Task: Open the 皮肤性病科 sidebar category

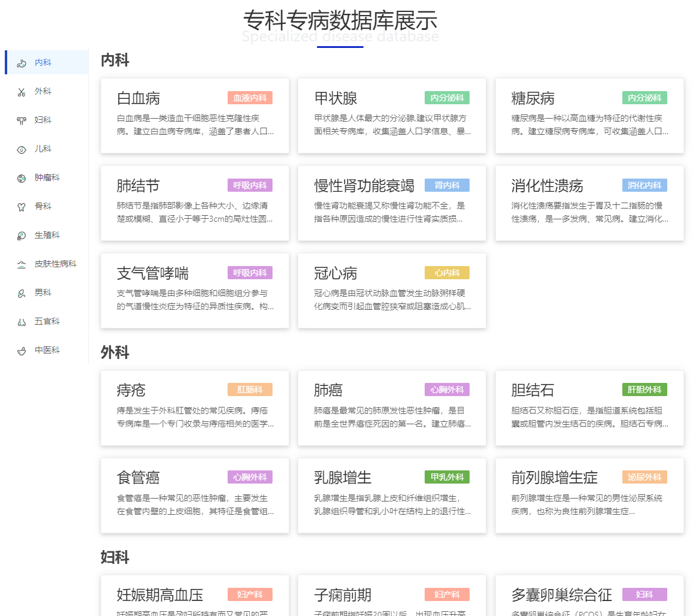Action: 55,264
